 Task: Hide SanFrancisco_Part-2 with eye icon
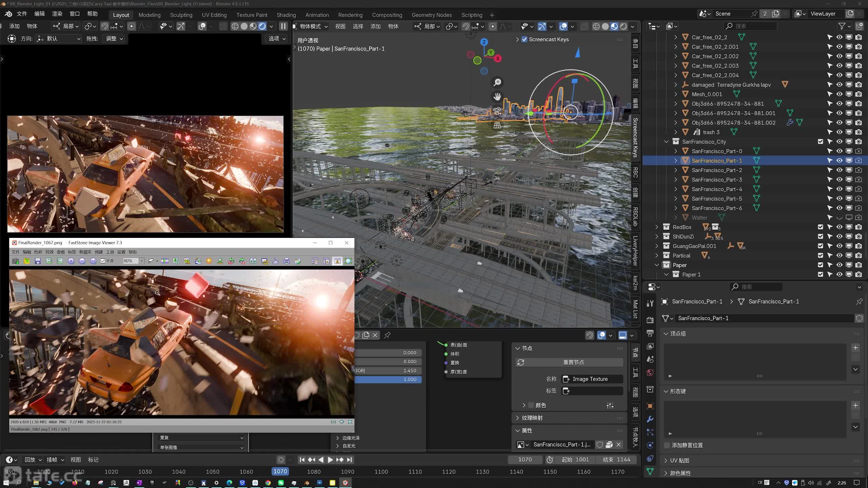(839, 170)
